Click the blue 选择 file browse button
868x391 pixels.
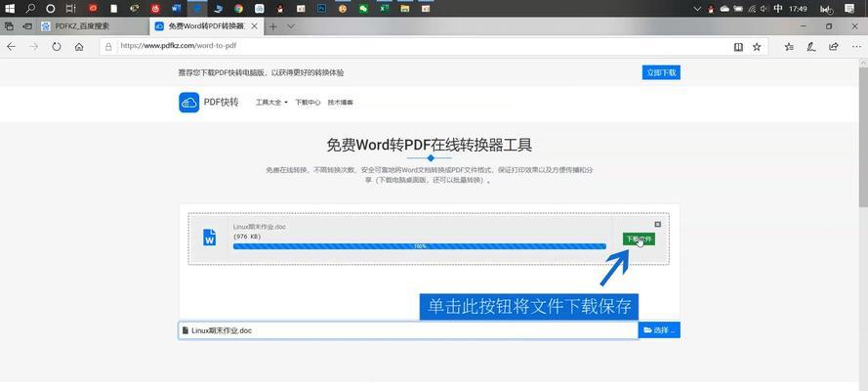pos(659,330)
